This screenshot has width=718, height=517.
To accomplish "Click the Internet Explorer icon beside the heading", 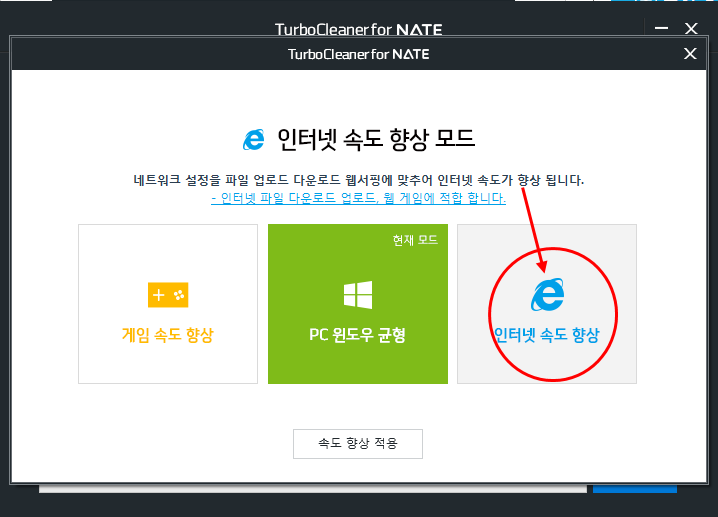I will [x=254, y=140].
